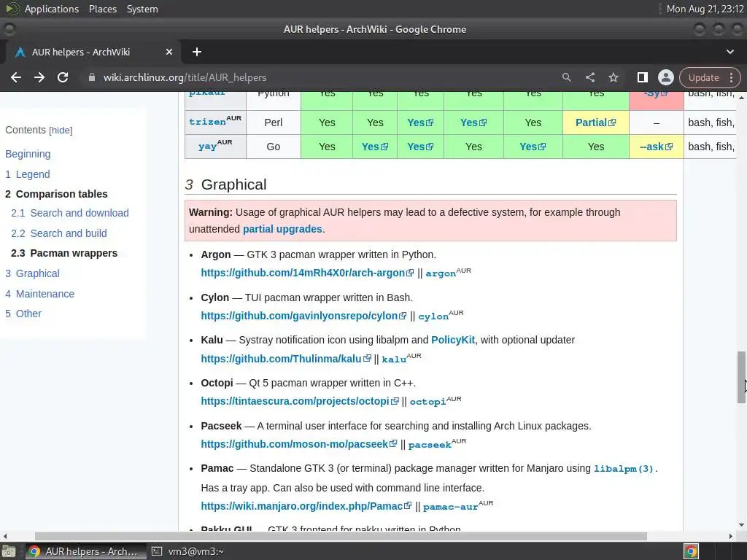This screenshot has height=560, width=747.
Task: Go back to the previous page
Action: (16, 77)
